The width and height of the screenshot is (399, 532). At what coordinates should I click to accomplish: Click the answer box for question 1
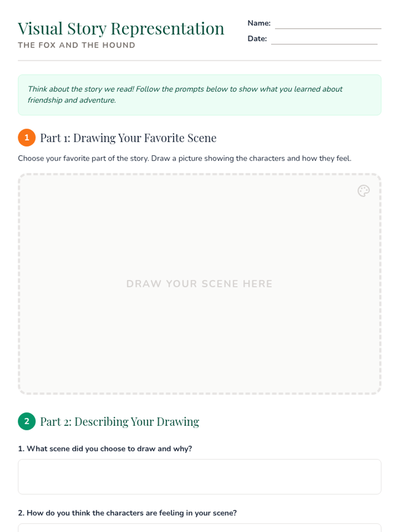point(199,476)
